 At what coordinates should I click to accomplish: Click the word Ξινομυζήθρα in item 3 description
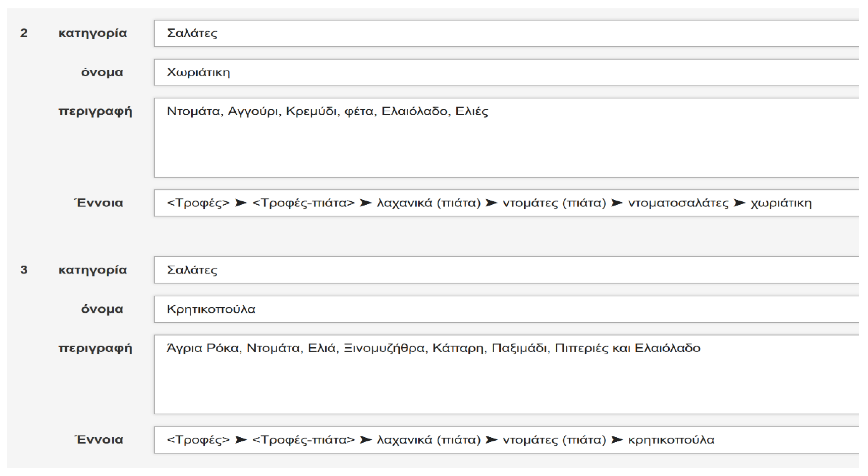click(x=384, y=348)
